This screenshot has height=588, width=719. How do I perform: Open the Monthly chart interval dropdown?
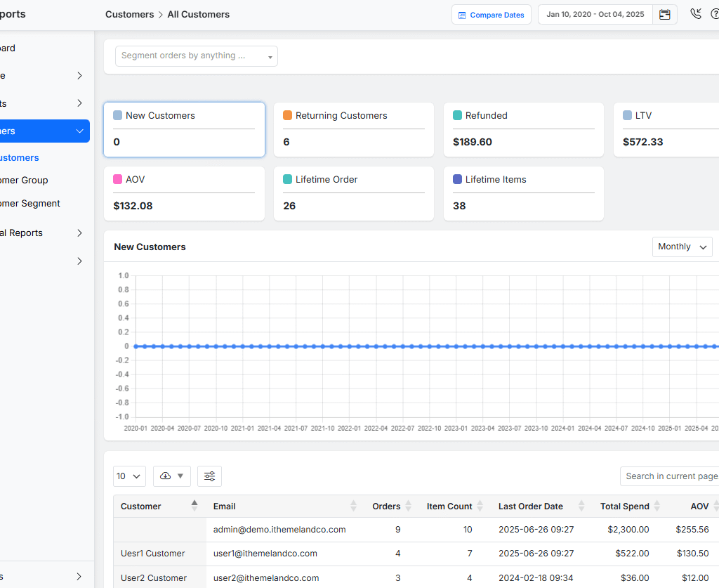(682, 247)
